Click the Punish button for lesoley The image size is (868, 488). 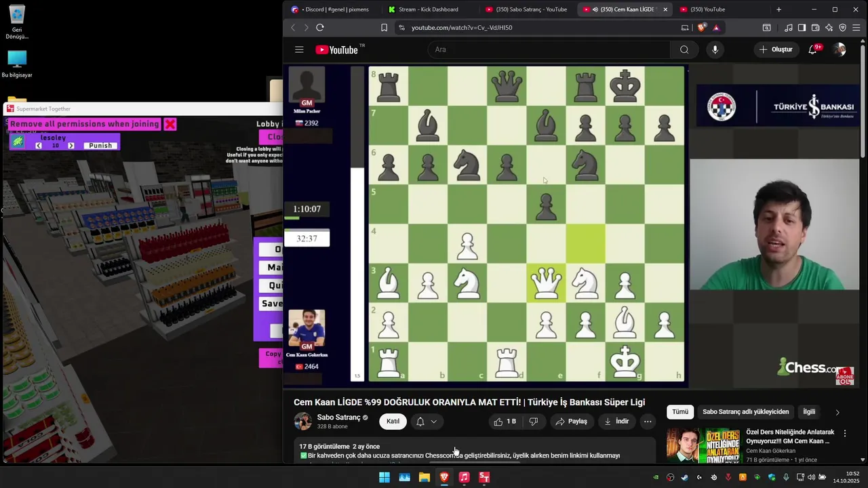(x=100, y=146)
